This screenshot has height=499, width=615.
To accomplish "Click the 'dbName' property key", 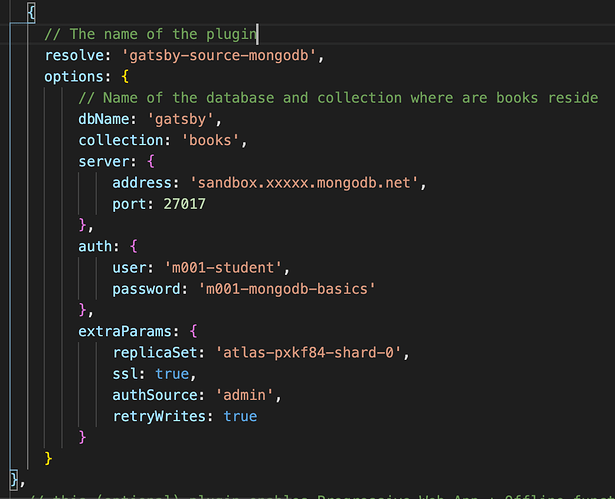I will coord(103,119).
